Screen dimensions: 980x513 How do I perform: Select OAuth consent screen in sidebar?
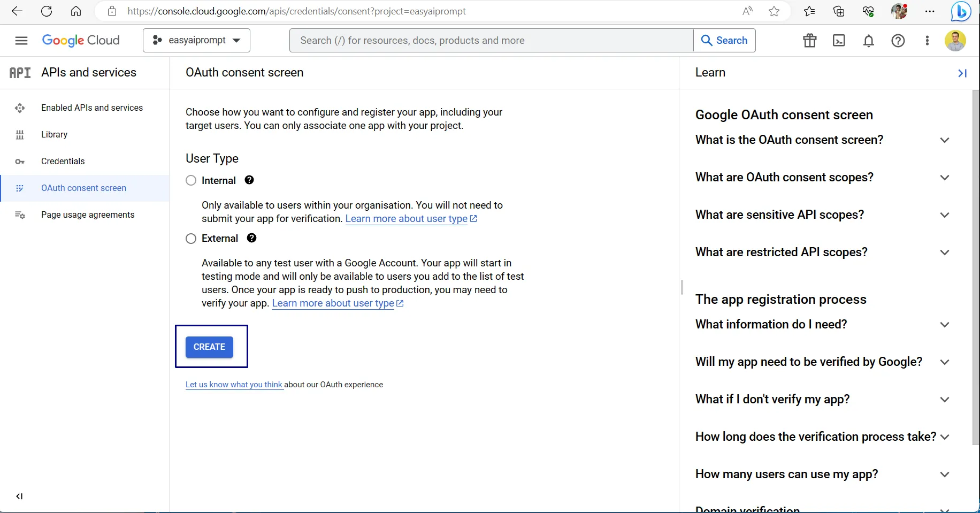(85, 188)
